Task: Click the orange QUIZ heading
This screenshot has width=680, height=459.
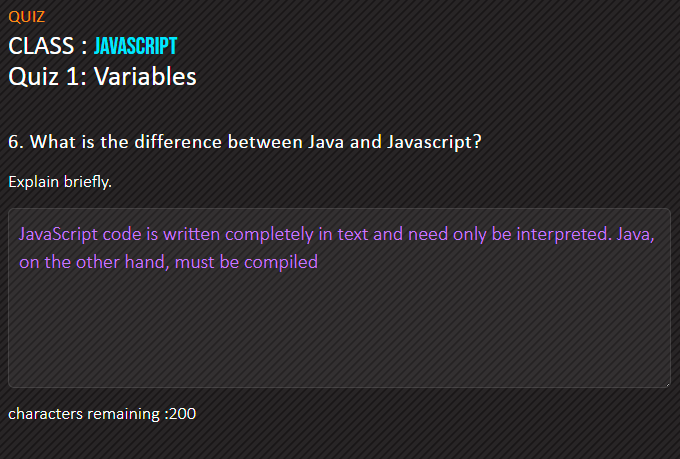Action: coord(26,17)
